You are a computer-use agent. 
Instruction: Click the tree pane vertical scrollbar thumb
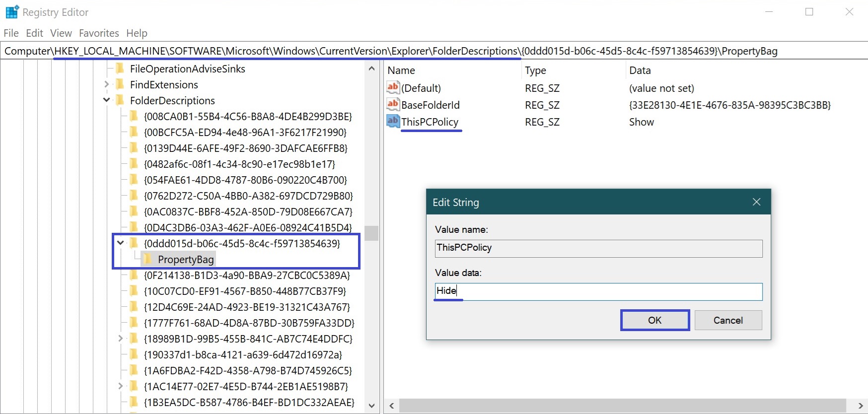(371, 233)
